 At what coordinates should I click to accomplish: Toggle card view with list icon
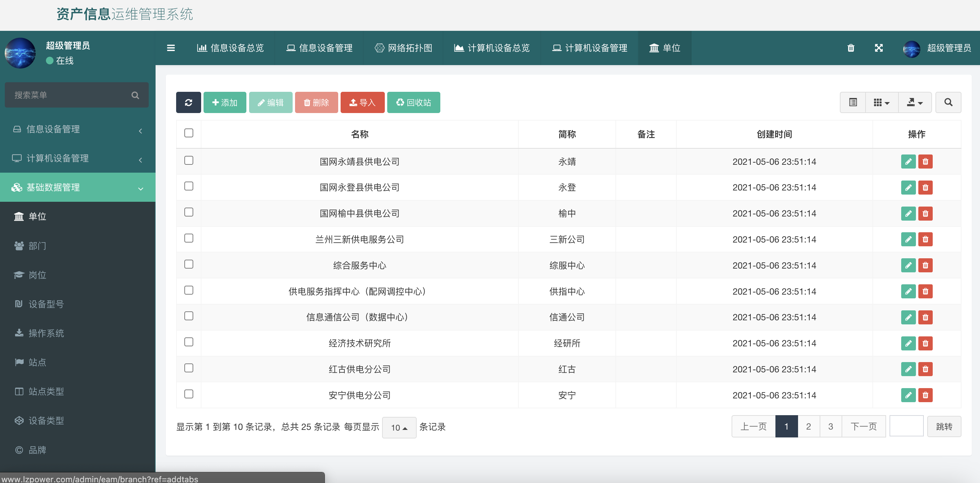(853, 102)
